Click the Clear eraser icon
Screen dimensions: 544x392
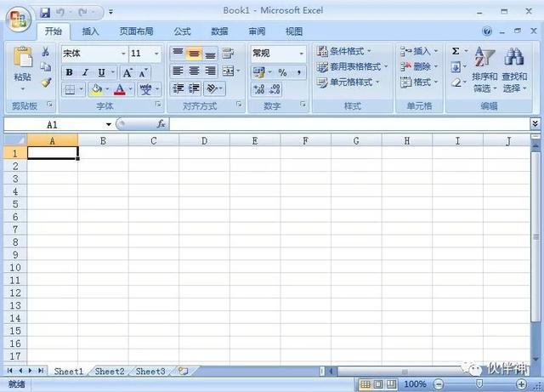456,82
